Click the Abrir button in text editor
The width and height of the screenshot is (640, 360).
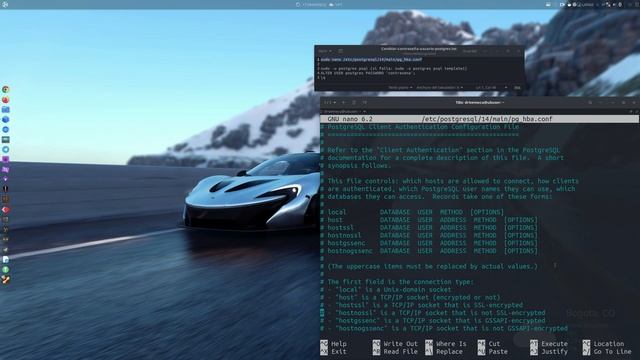pyautogui.click(x=325, y=51)
